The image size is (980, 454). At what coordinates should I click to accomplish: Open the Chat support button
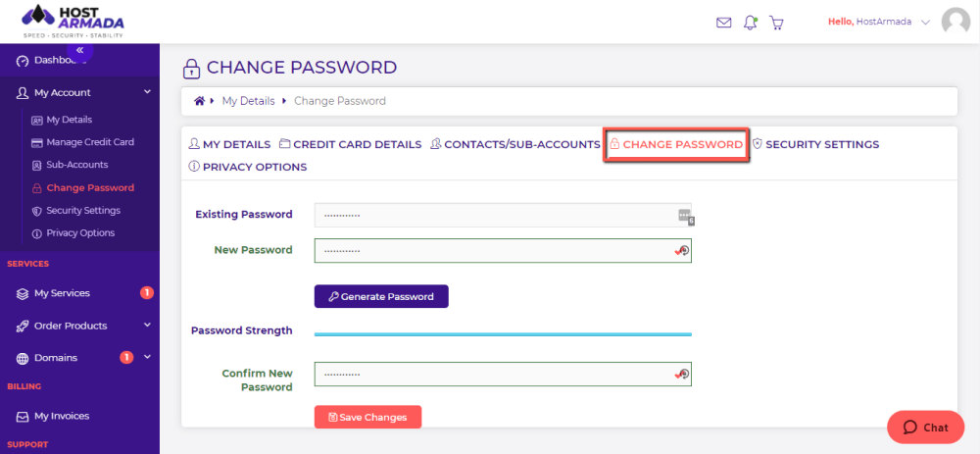[926, 428]
